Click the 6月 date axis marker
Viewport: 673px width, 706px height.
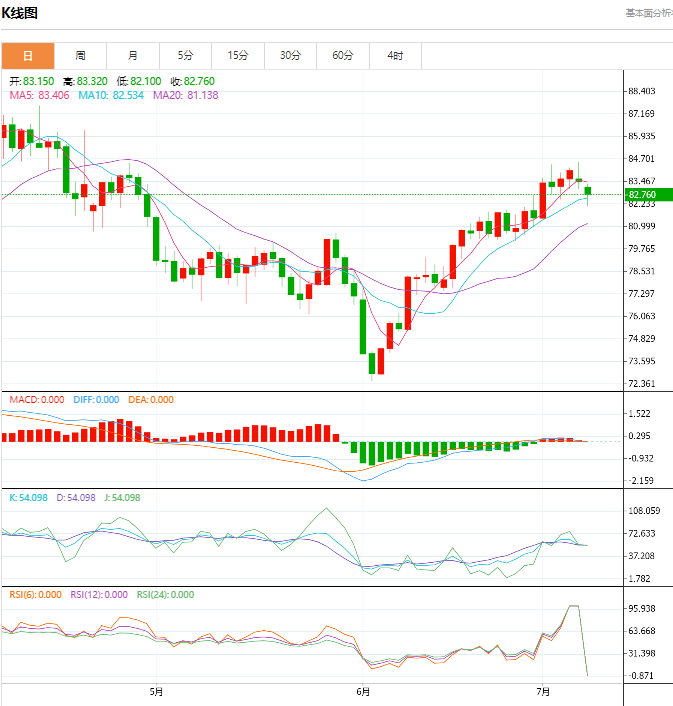[x=363, y=692]
